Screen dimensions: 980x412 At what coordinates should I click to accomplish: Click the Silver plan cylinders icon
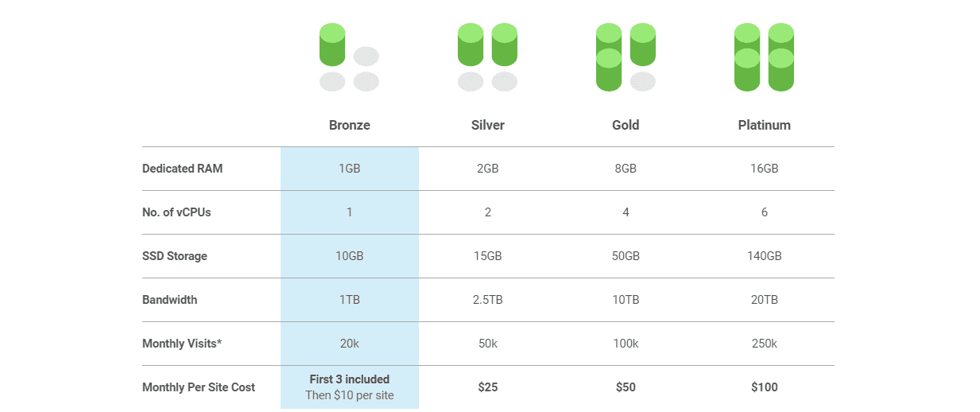tap(487, 57)
